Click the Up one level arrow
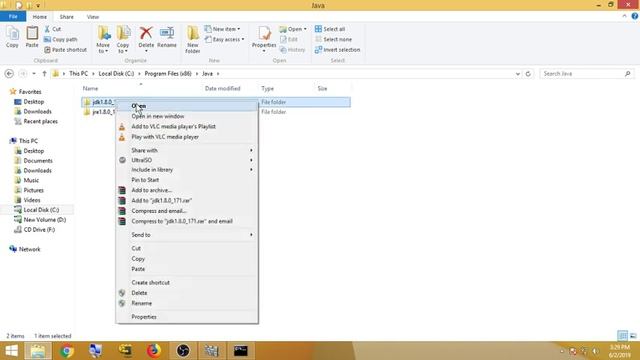This screenshot has width=640, height=360. tap(44, 74)
